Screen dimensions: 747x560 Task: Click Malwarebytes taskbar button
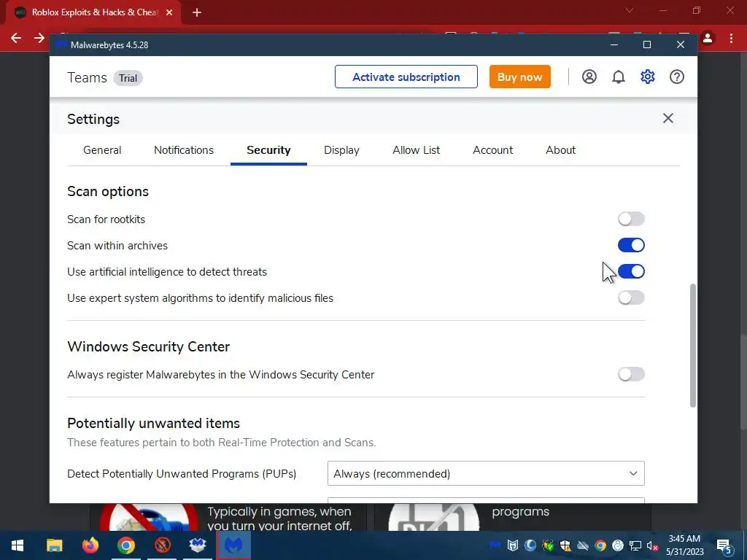pyautogui.click(x=233, y=545)
